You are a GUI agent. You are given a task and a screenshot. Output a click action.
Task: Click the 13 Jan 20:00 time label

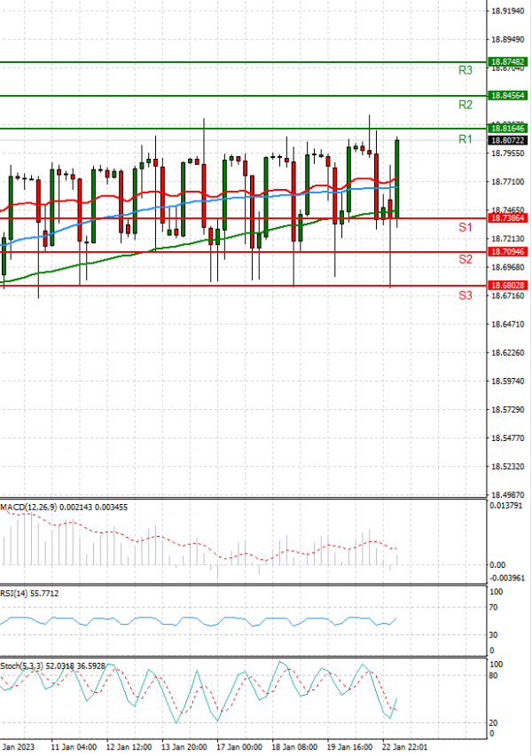[184, 747]
